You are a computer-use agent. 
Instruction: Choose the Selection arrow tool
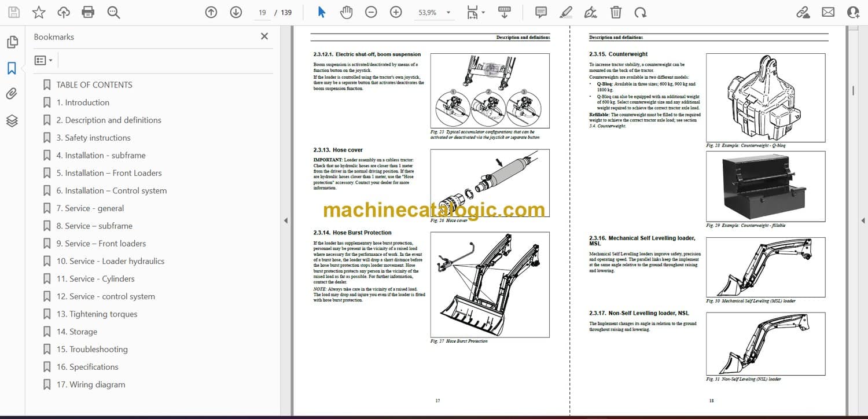coord(322,12)
